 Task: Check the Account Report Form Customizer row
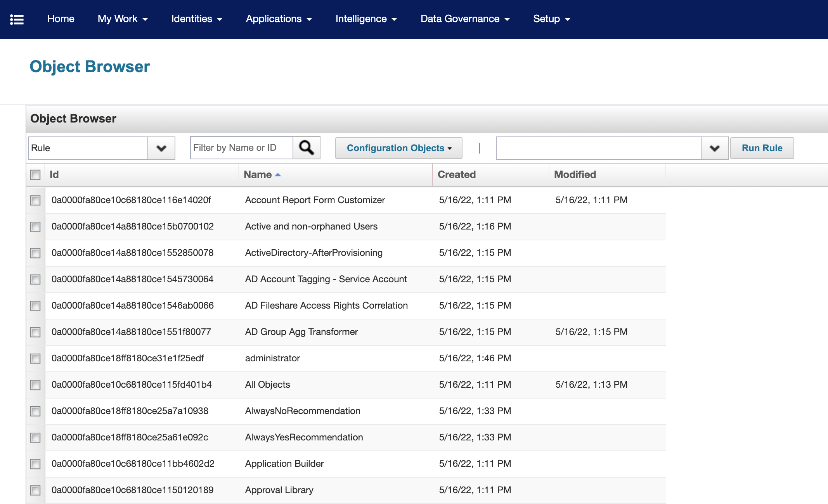point(35,200)
